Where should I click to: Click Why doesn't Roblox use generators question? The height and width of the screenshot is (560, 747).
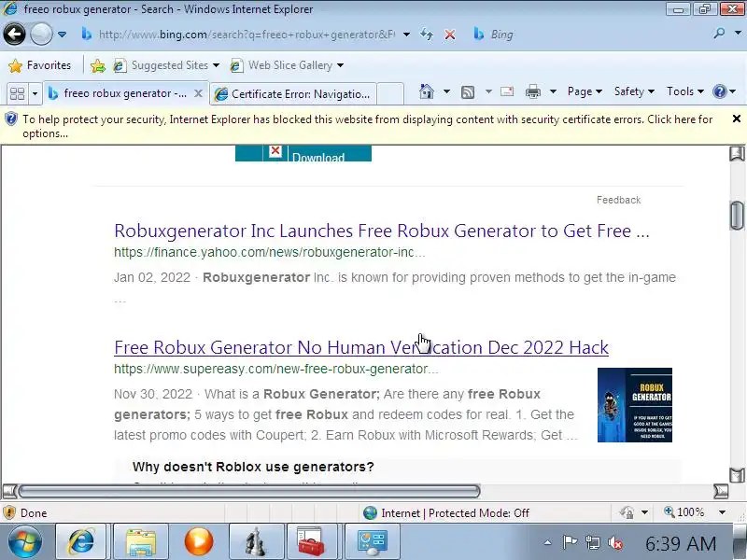click(253, 467)
